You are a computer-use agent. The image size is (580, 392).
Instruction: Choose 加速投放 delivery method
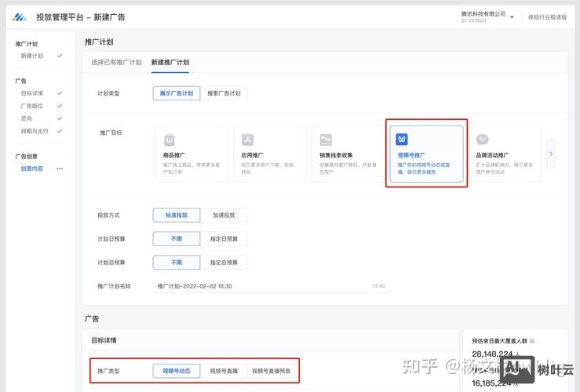click(224, 215)
